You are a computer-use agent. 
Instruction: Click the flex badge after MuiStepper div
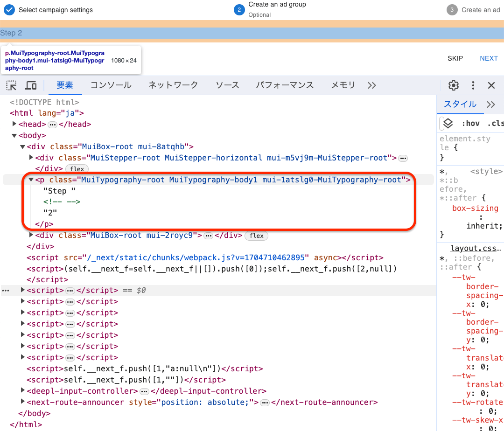click(x=77, y=169)
